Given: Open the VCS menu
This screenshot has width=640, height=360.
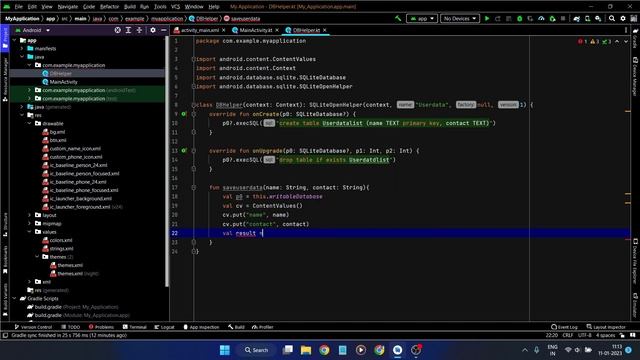Looking at the screenshot, I should coord(176,7).
